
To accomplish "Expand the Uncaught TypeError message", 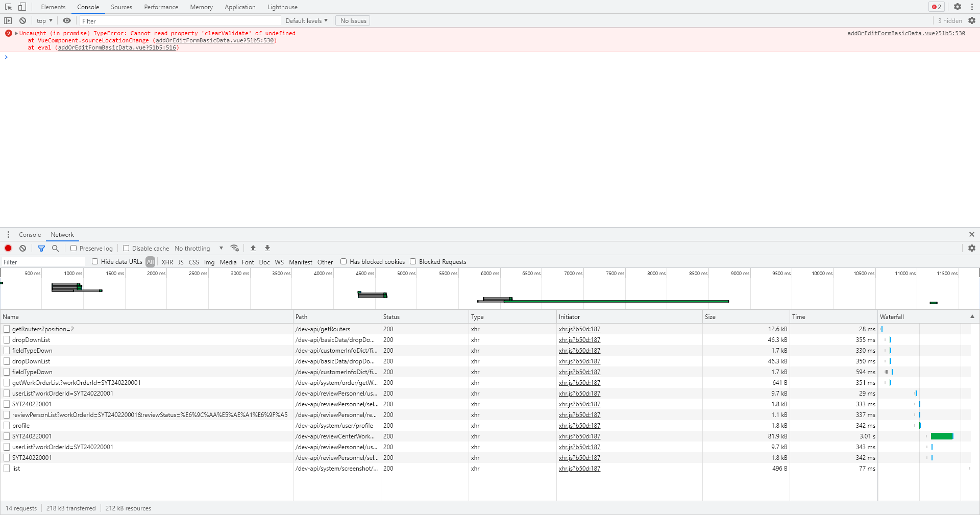I will tap(16, 34).
